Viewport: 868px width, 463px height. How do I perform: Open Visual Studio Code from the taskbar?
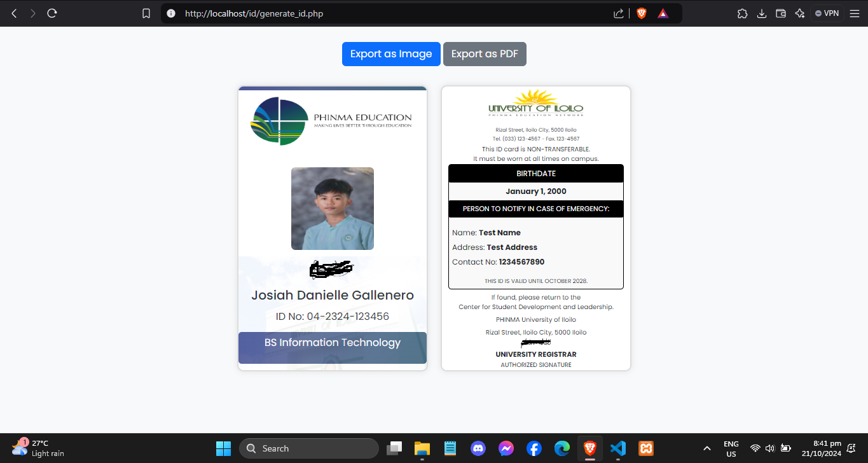pyautogui.click(x=617, y=448)
